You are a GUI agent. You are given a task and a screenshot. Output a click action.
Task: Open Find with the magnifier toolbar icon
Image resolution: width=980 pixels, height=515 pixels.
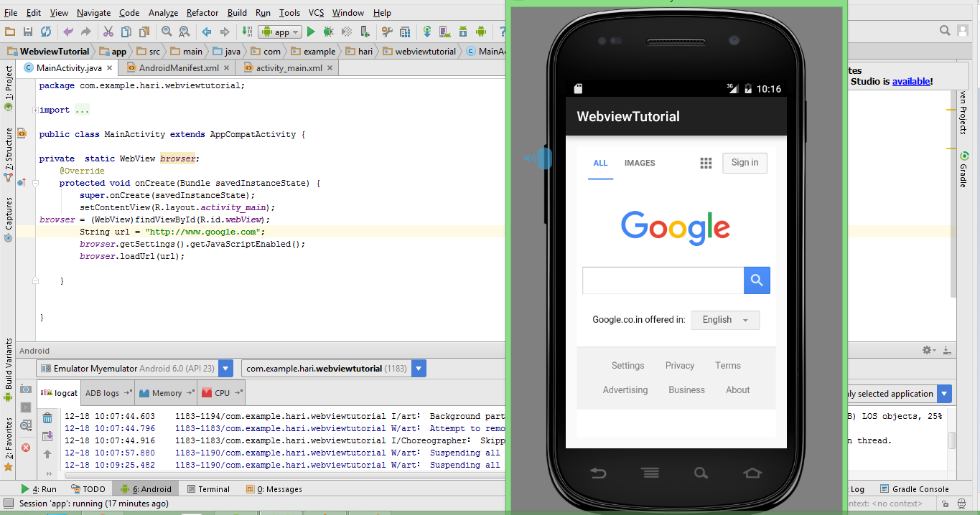(x=167, y=32)
